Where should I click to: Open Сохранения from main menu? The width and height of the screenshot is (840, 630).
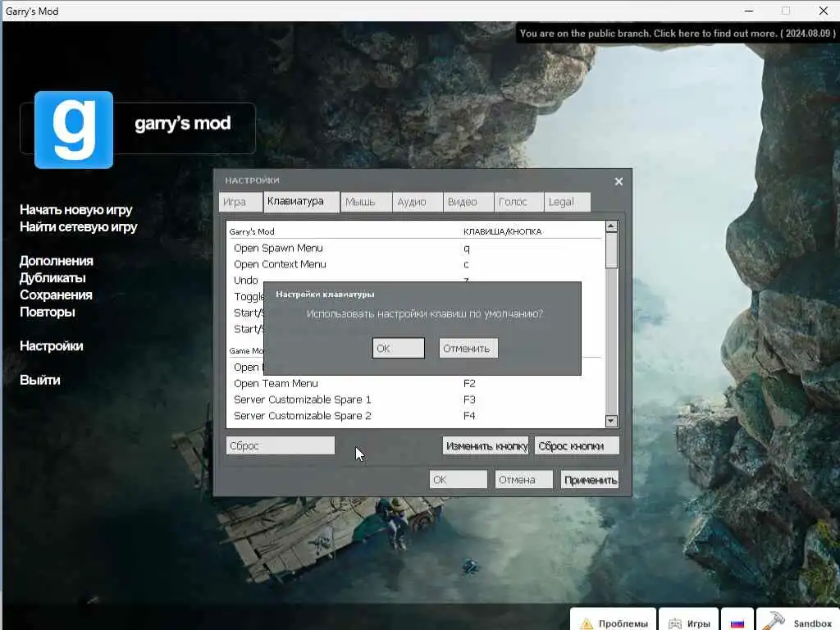tap(56, 295)
